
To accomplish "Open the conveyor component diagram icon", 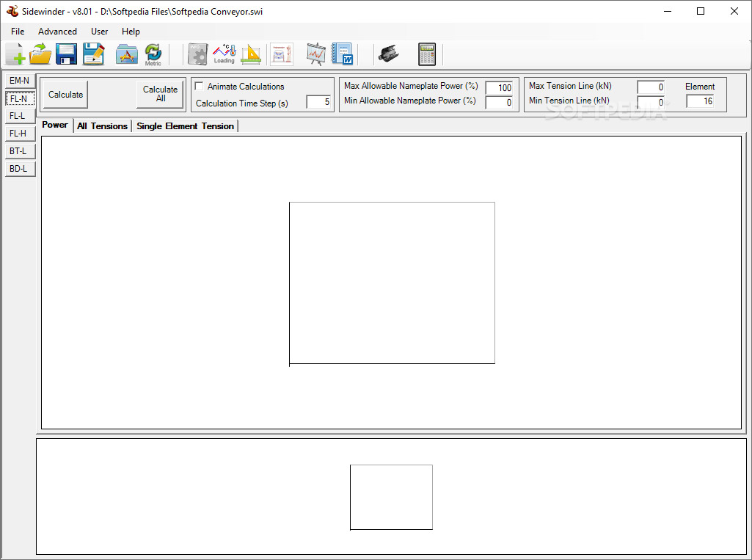I will pos(282,54).
